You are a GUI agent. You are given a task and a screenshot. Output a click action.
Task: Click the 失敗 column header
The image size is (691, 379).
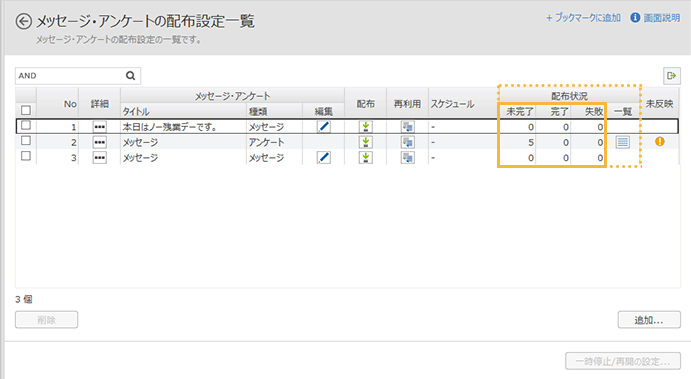click(x=594, y=111)
